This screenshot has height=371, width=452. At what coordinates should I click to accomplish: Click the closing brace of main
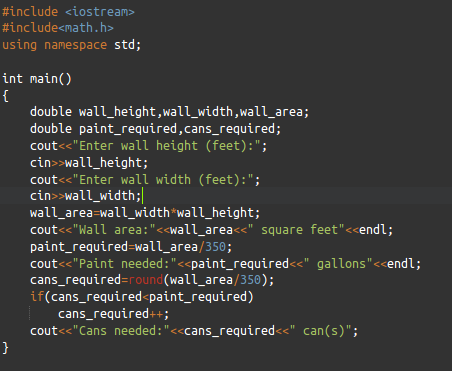point(5,348)
